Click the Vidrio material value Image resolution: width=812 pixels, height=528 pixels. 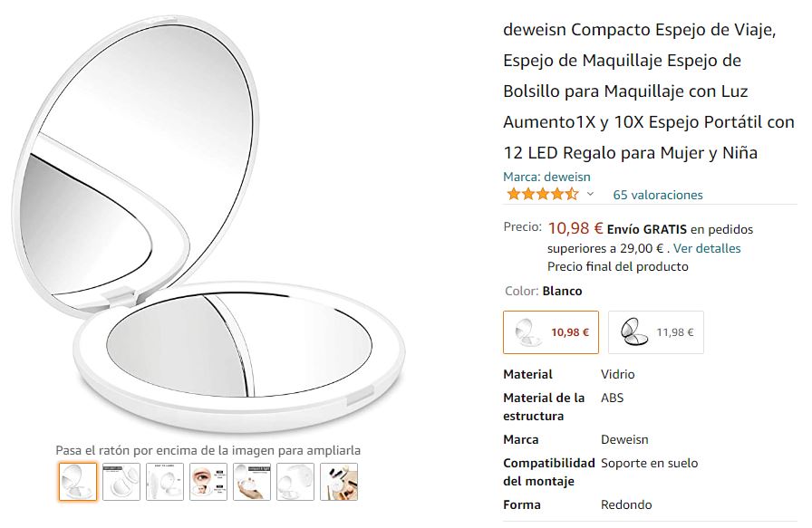tap(617, 374)
